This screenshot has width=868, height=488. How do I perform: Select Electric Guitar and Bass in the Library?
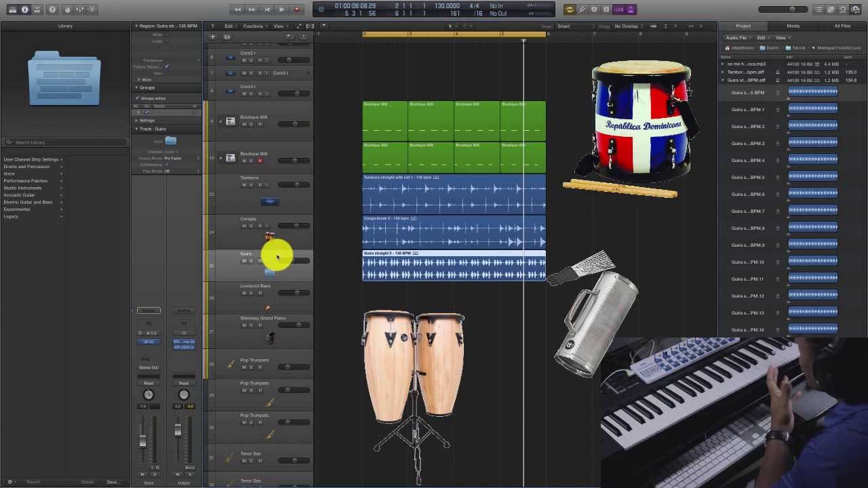click(28, 202)
